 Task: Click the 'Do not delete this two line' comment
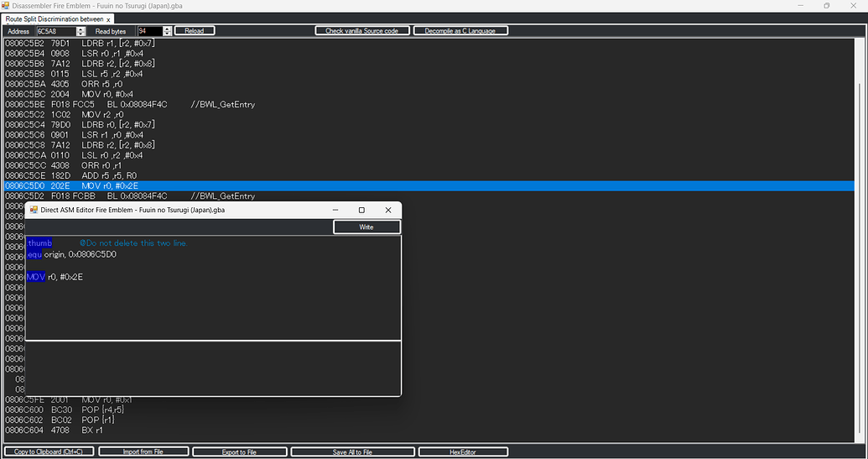[133, 243]
